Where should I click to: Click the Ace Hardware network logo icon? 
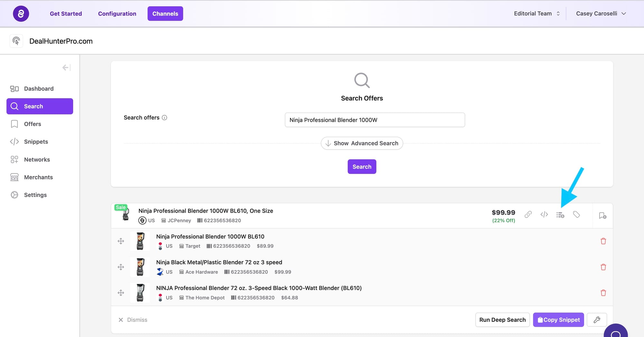coord(160,272)
